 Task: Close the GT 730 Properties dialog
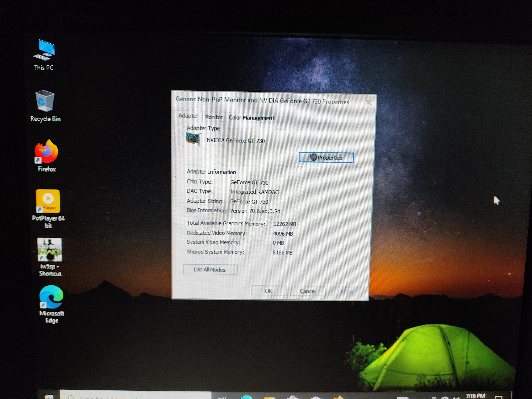368,102
